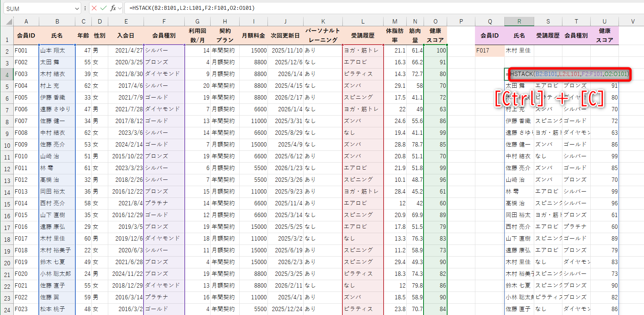Click cell A4 containing F003
This screenshot has width=644, height=315.
(26, 74)
